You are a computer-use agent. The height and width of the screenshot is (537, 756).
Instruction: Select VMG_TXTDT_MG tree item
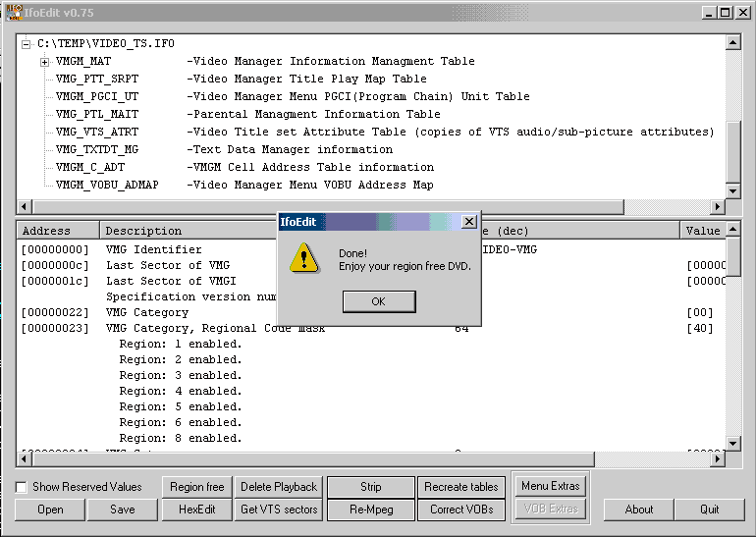click(97, 149)
